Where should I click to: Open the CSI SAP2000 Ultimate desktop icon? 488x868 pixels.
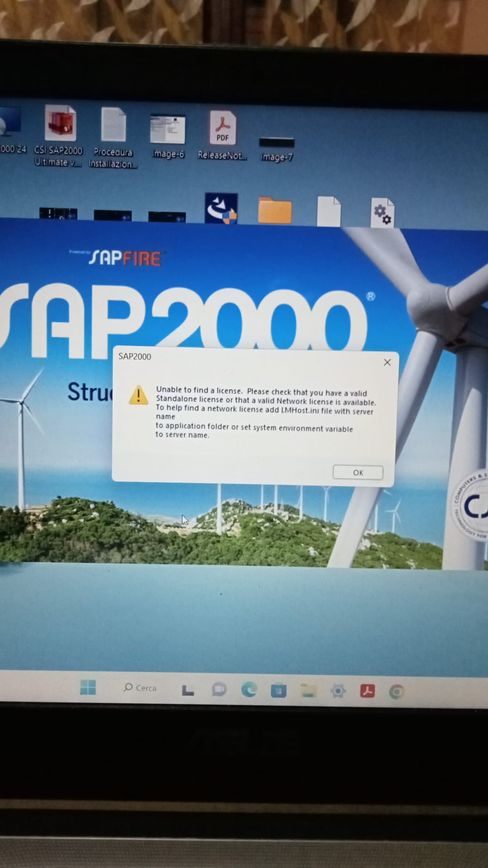(59, 136)
